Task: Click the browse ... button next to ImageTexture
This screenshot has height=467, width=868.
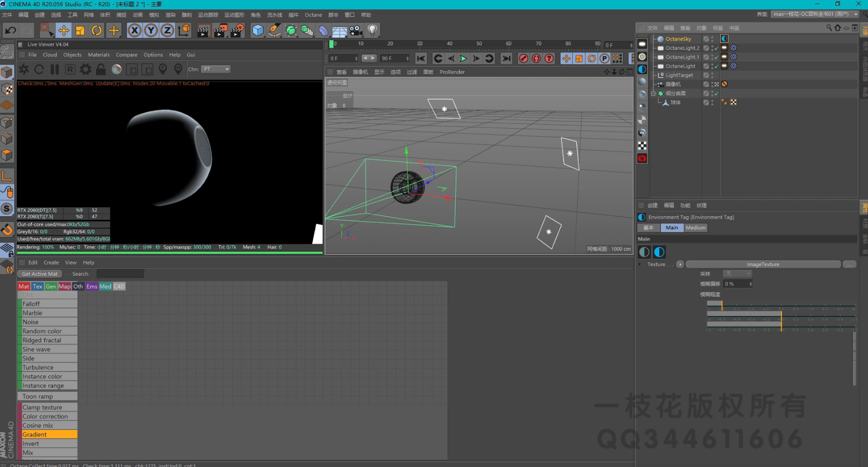Action: click(849, 265)
